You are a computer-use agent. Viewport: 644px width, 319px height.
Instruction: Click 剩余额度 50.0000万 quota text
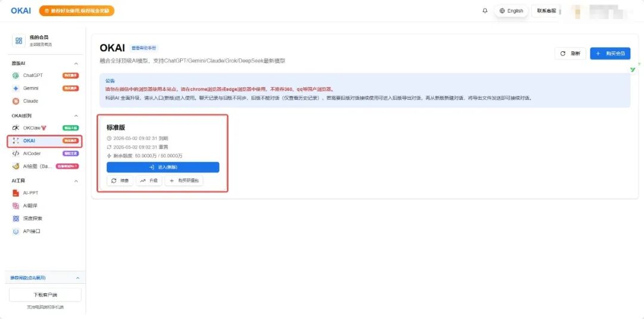coord(144,156)
